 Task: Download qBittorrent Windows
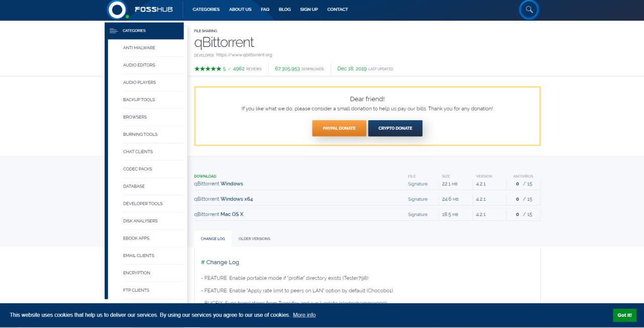[x=218, y=184]
